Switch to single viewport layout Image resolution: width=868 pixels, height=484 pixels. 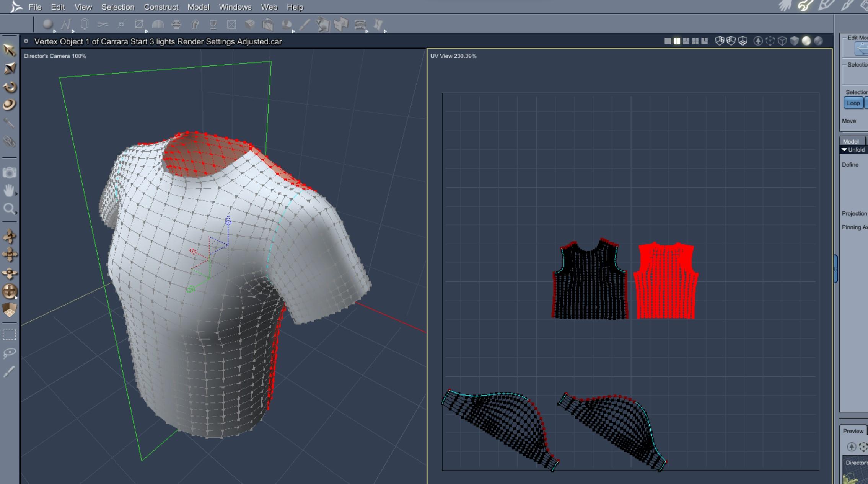(668, 41)
